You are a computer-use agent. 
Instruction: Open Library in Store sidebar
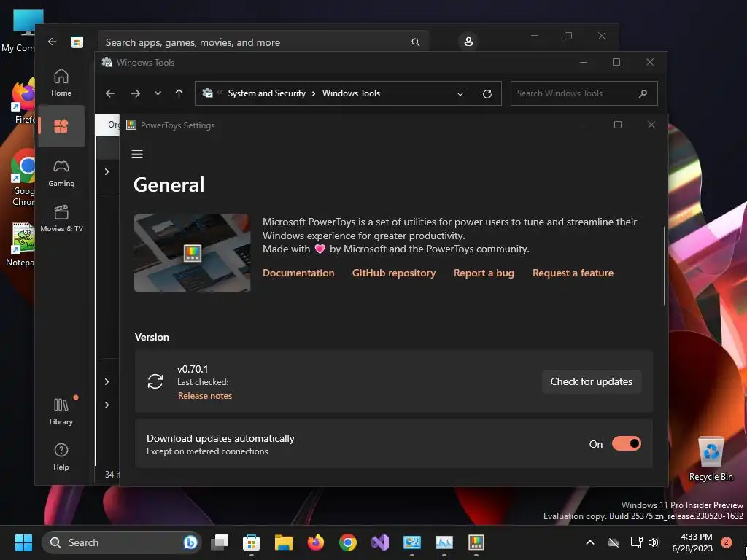61,411
